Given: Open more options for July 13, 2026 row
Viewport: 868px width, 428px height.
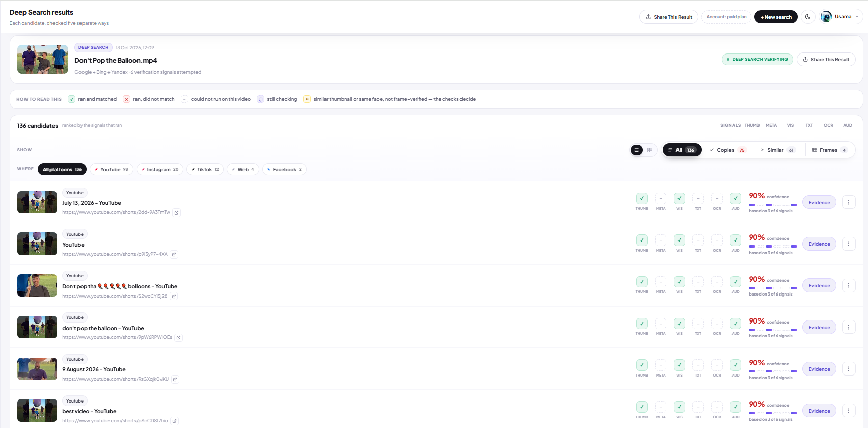Looking at the screenshot, I should (849, 202).
